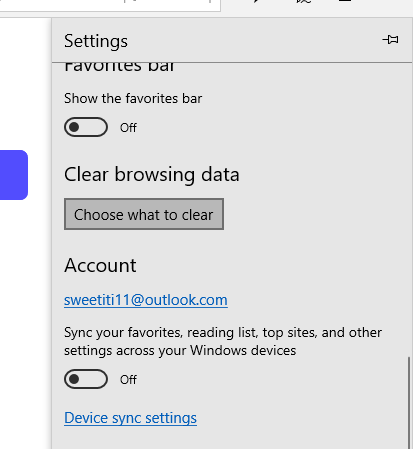Click the rightmost toolbar icon above Settings

[x=345, y=2]
